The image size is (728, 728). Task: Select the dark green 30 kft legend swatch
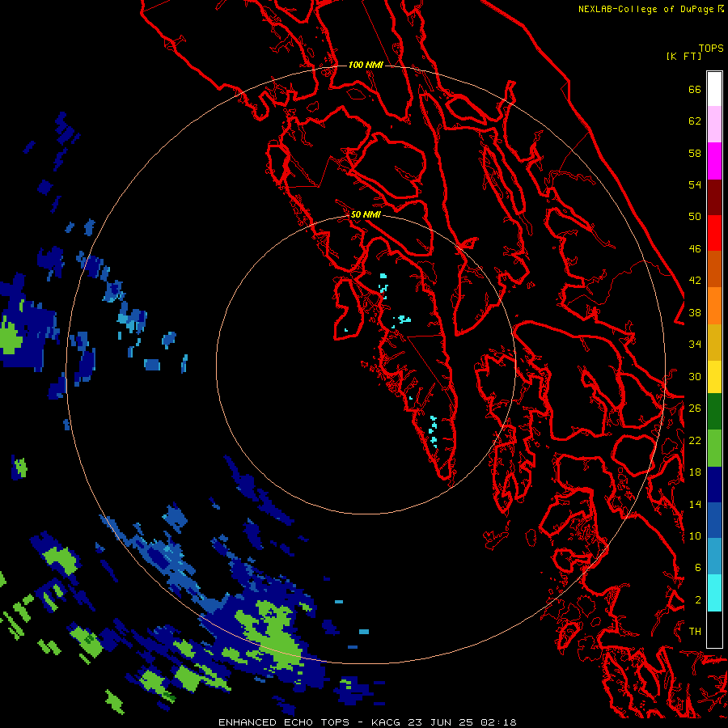tap(714, 412)
